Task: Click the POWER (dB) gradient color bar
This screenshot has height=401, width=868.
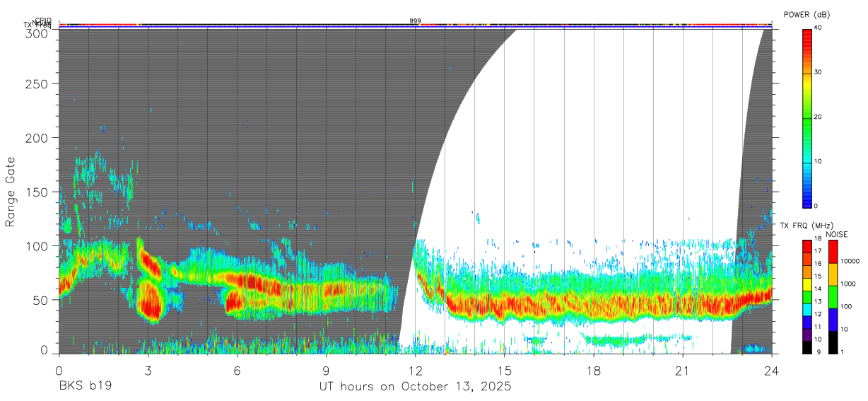Action: coord(807,117)
